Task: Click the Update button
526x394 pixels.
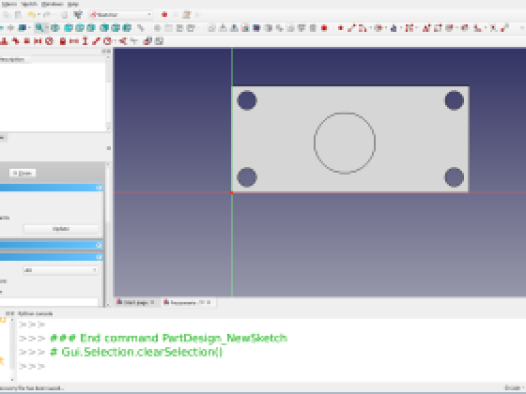Action: coord(61,229)
